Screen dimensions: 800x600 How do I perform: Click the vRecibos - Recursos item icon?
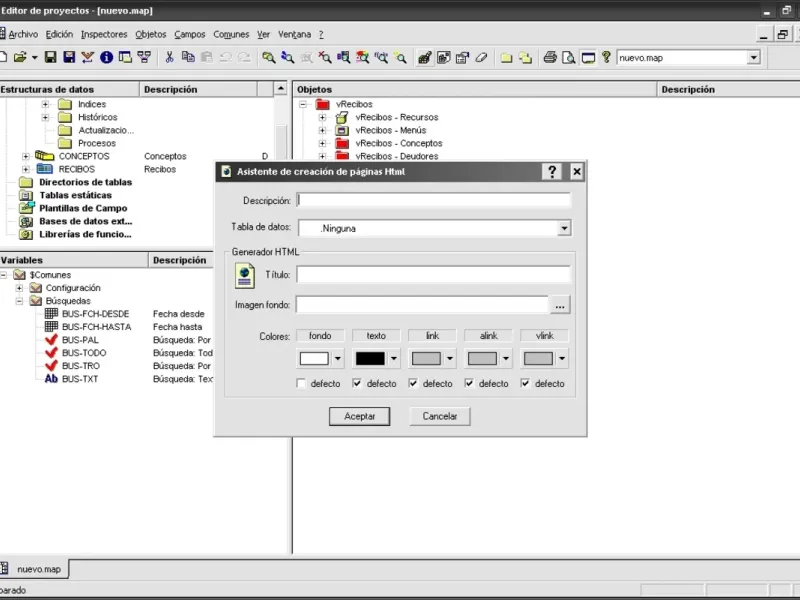[342, 117]
